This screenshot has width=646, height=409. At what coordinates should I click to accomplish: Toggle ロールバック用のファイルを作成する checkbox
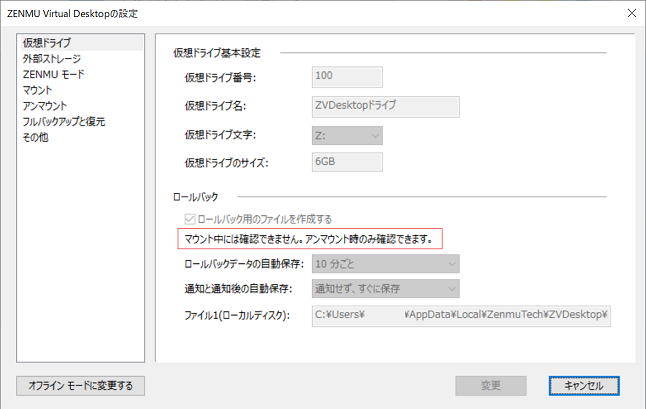(190, 219)
